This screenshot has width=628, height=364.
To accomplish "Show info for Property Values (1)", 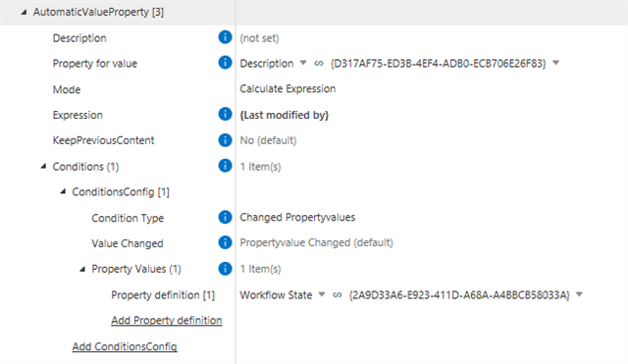I will pos(225,268).
